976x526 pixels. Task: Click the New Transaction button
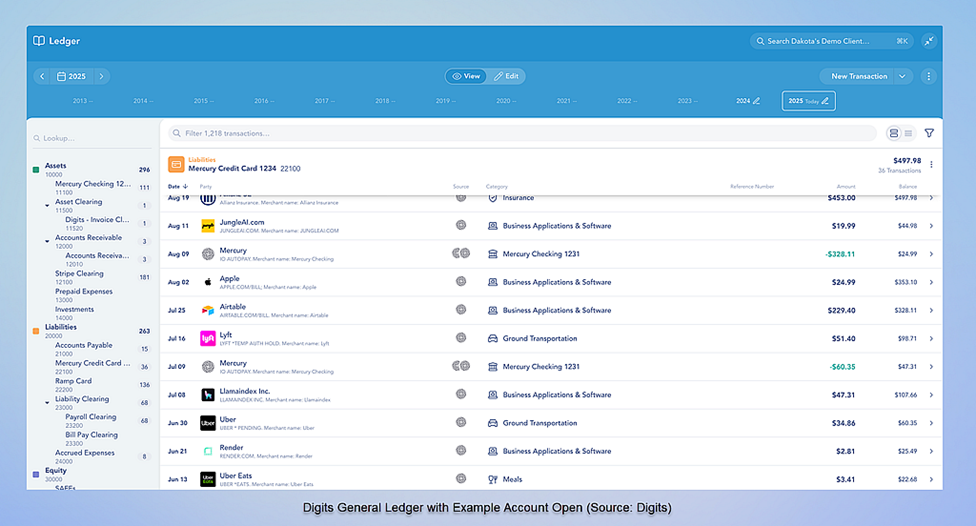[x=859, y=76]
